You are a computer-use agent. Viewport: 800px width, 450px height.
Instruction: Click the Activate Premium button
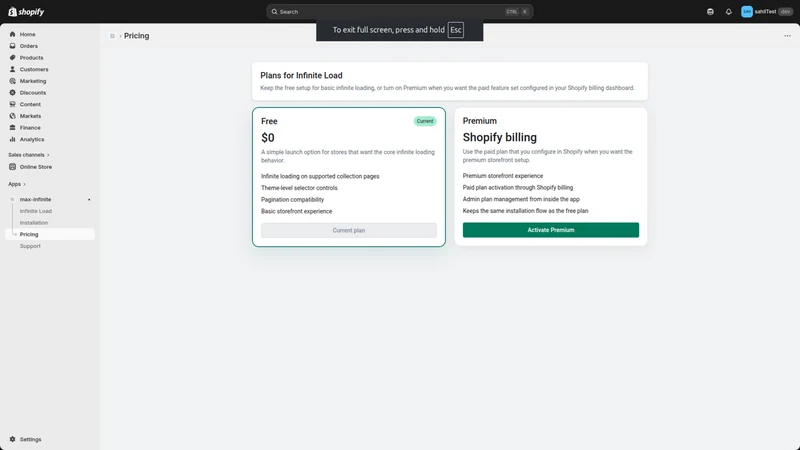551,230
